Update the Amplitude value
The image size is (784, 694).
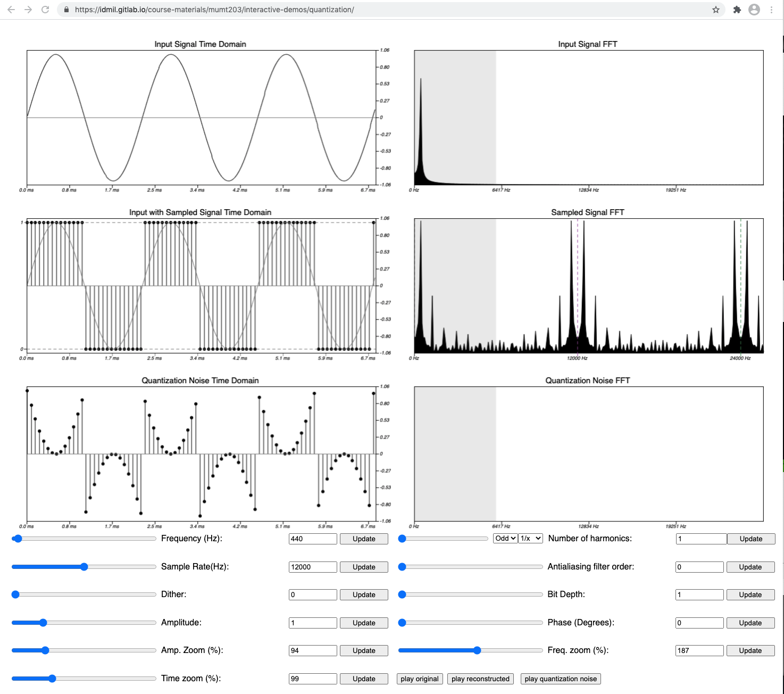(364, 623)
